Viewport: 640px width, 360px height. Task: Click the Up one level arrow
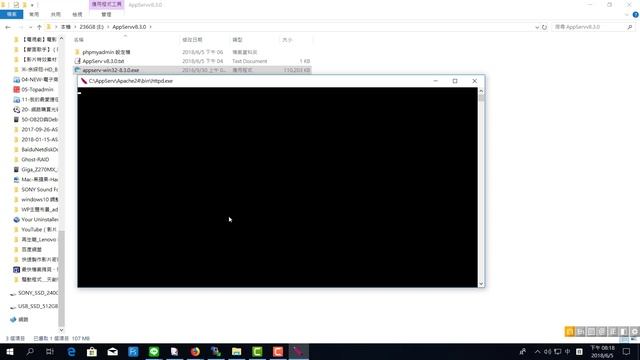[39, 27]
